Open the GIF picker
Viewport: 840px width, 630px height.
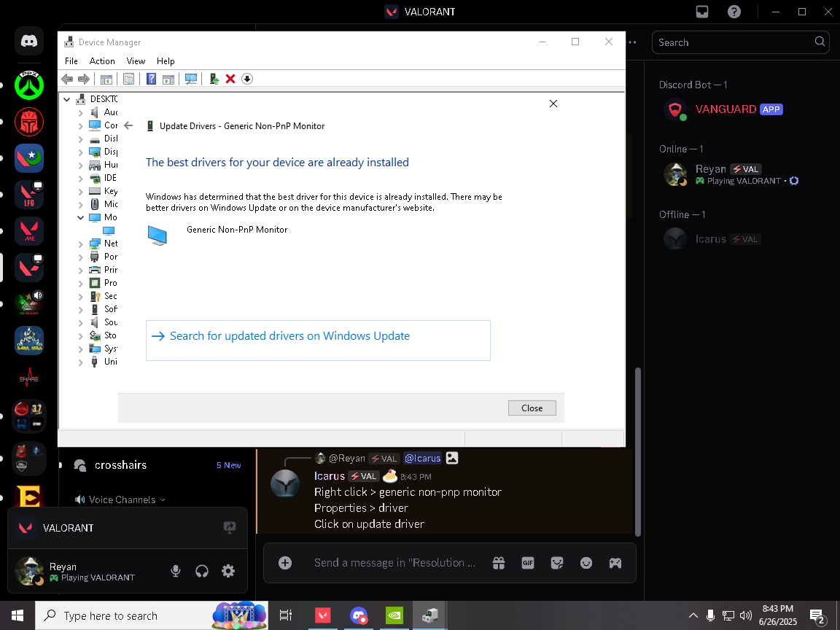528,563
